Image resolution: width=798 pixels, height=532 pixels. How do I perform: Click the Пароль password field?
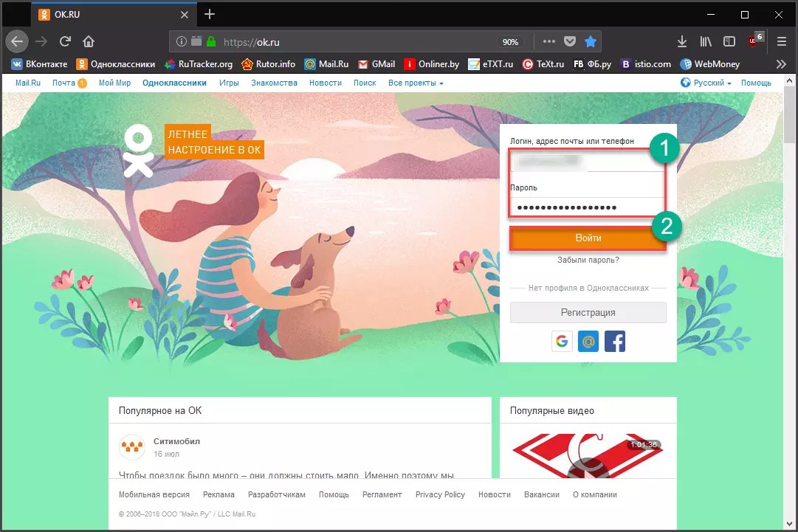587,207
